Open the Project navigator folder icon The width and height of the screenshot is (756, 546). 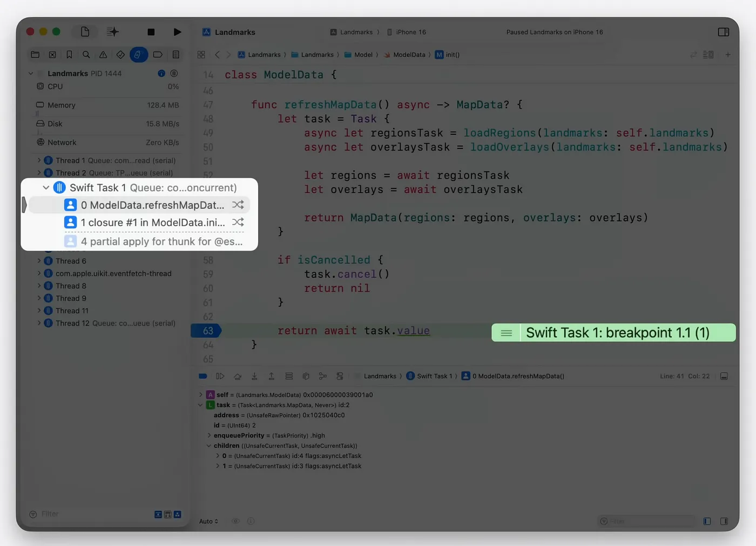point(35,55)
